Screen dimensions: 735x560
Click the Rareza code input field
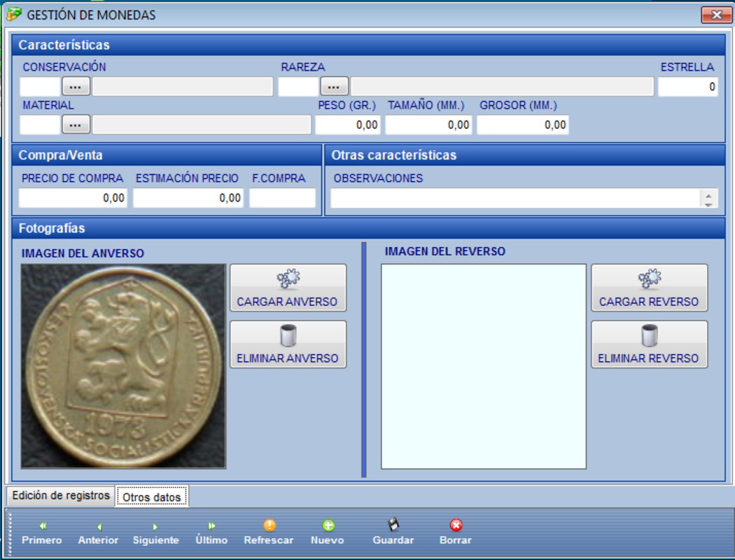coord(298,87)
